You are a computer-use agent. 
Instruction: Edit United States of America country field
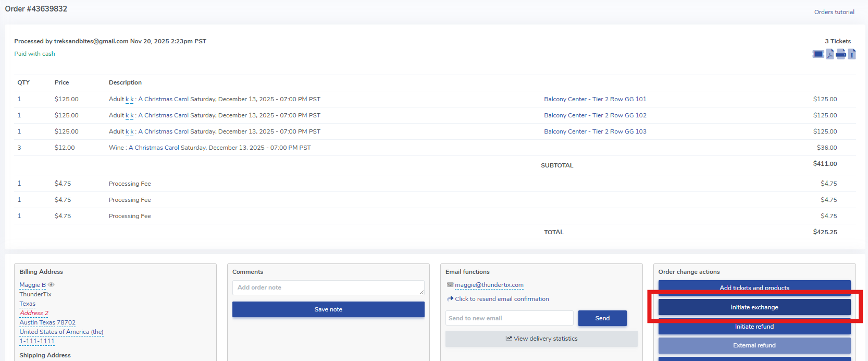[x=61, y=332]
